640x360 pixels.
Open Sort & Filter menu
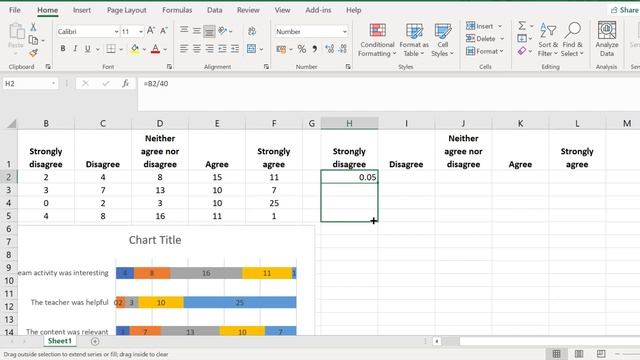(x=548, y=40)
